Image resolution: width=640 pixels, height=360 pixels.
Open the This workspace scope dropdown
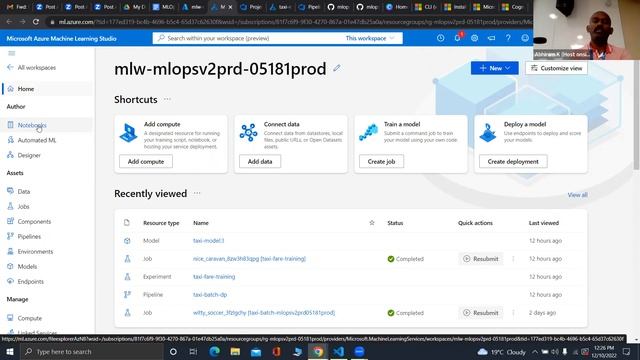pyautogui.click(x=370, y=38)
